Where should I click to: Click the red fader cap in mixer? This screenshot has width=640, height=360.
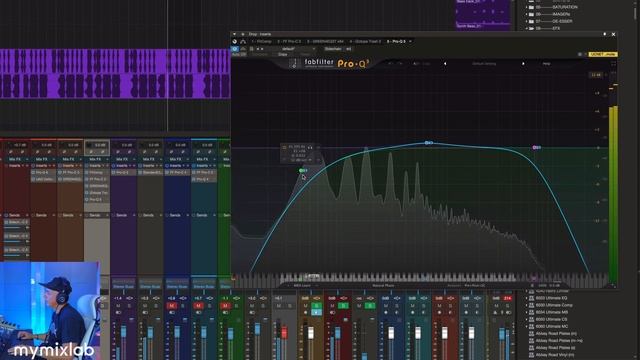click(x=284, y=333)
